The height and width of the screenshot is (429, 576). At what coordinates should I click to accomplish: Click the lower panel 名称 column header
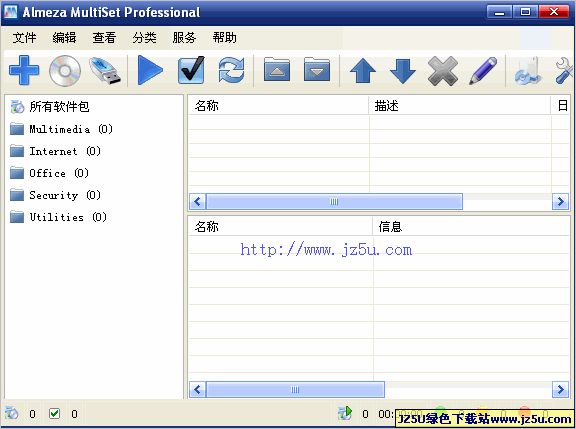click(x=281, y=226)
